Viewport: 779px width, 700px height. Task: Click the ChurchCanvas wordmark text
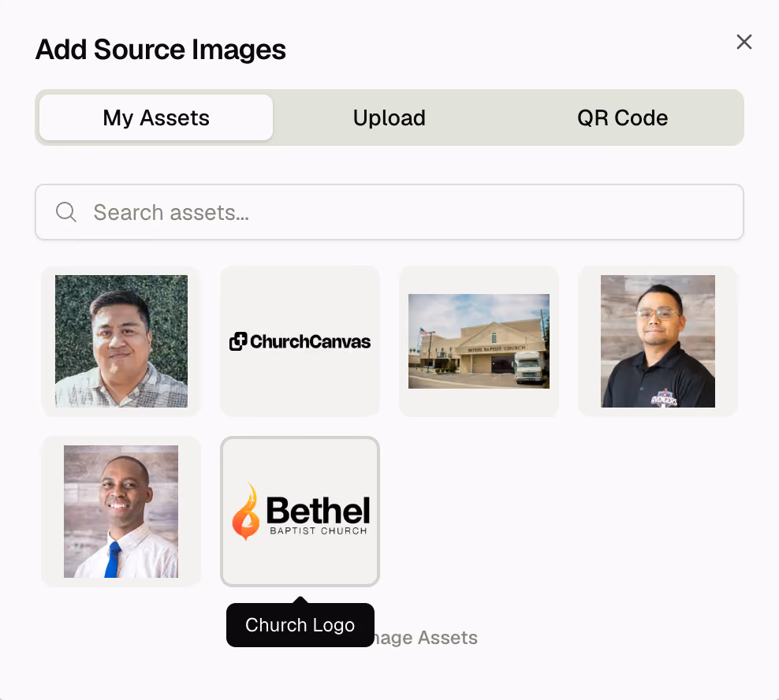(x=310, y=341)
